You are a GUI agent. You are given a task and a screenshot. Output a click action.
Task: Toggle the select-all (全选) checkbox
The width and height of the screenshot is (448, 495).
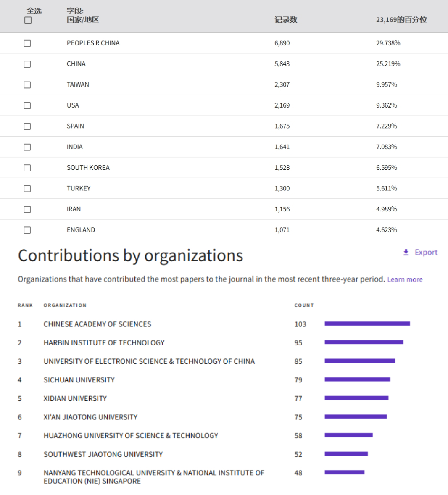[x=28, y=20]
